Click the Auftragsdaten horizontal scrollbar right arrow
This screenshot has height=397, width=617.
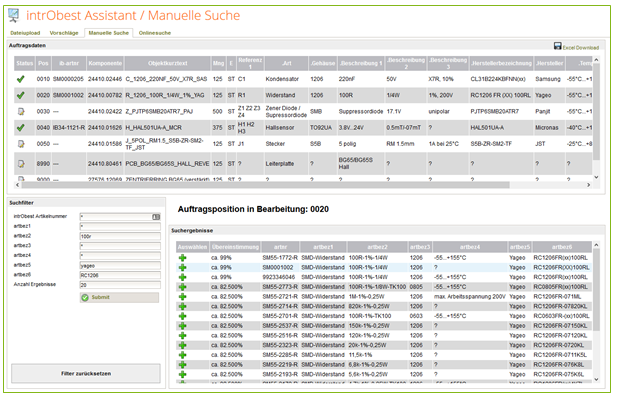[x=589, y=185]
